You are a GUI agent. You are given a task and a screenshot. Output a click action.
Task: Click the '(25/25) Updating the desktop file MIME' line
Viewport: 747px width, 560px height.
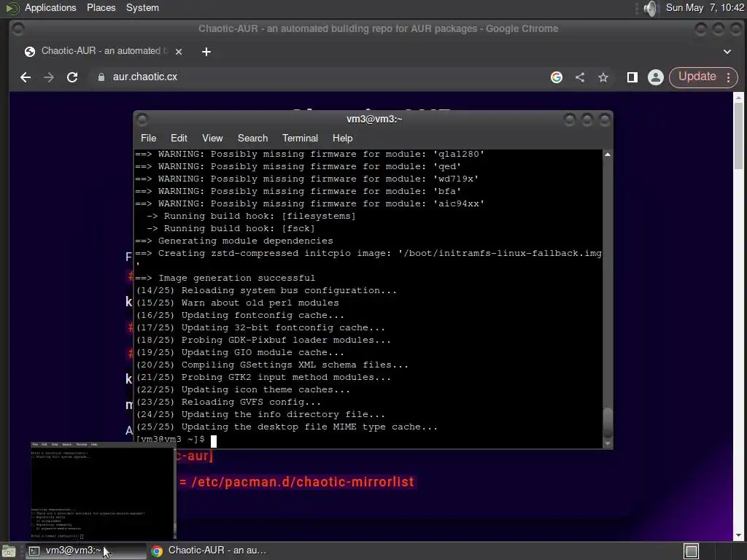coord(287,427)
